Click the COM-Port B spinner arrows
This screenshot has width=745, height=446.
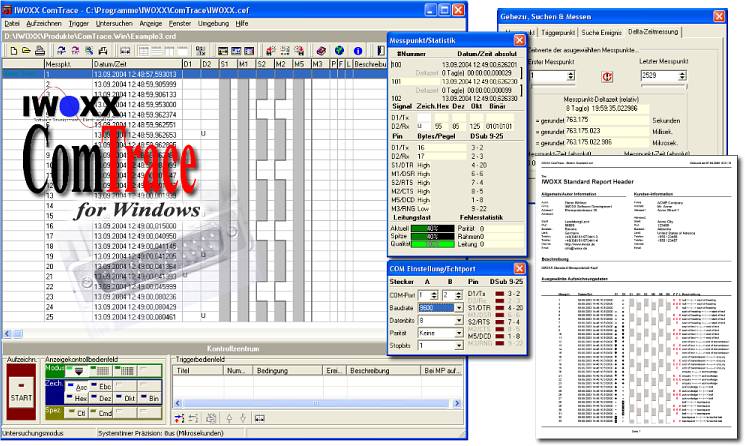pyautogui.click(x=458, y=295)
